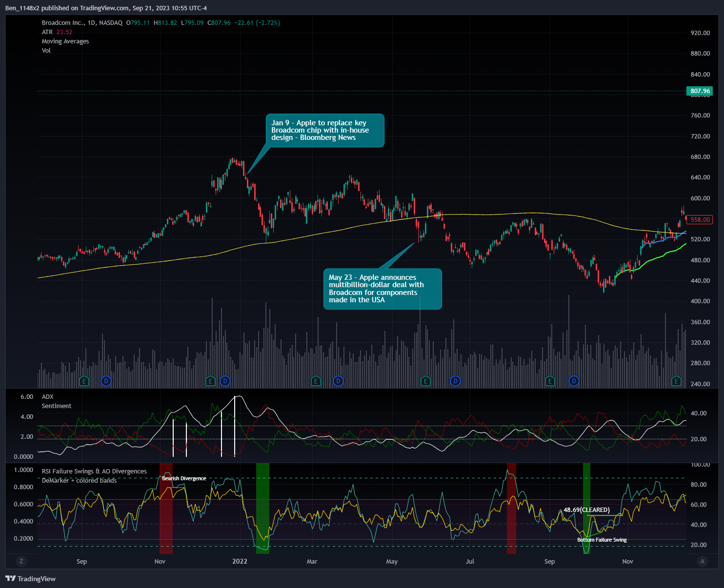The width and height of the screenshot is (724, 588).
Task: Select the ATR 23.52 indicator label
Action: point(57,32)
